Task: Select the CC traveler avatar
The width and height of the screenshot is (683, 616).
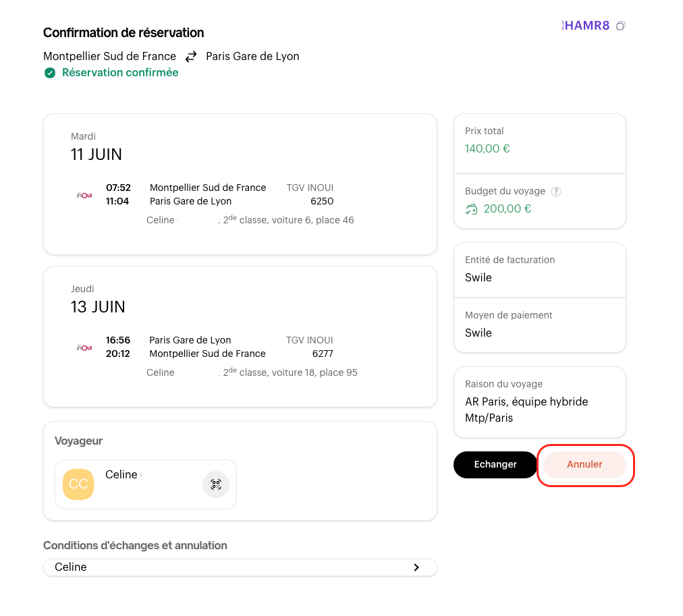Action: (x=78, y=484)
